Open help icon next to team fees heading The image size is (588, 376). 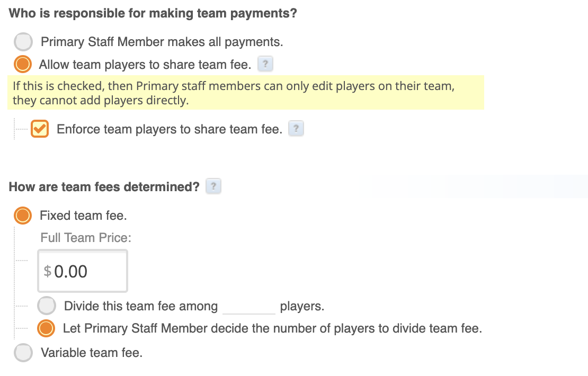pos(213,186)
